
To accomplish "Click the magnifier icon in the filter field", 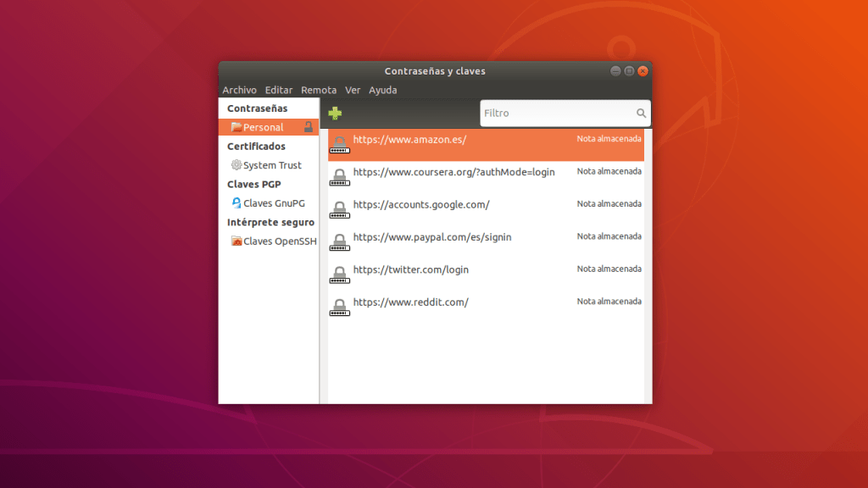I will click(641, 113).
